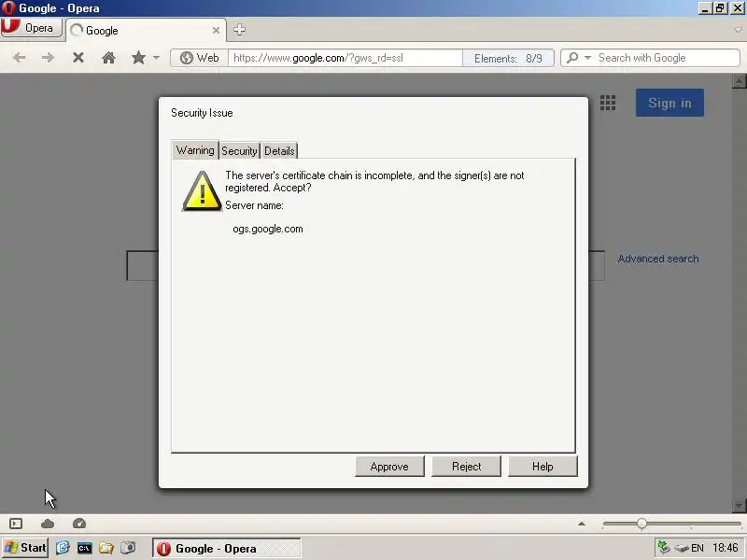Image resolution: width=747 pixels, height=560 pixels.
Task: Approve the certificate
Action: pyautogui.click(x=389, y=466)
